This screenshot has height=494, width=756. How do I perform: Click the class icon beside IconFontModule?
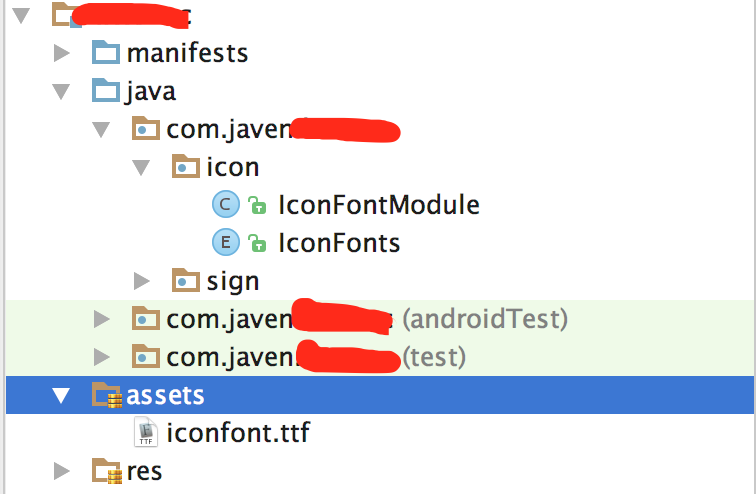click(x=226, y=204)
